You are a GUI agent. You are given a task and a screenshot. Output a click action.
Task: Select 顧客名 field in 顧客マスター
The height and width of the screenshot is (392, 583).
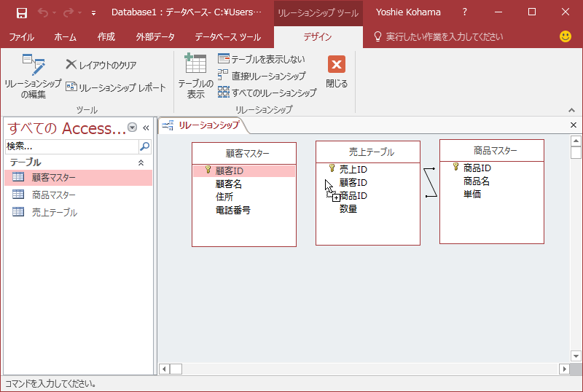click(229, 184)
